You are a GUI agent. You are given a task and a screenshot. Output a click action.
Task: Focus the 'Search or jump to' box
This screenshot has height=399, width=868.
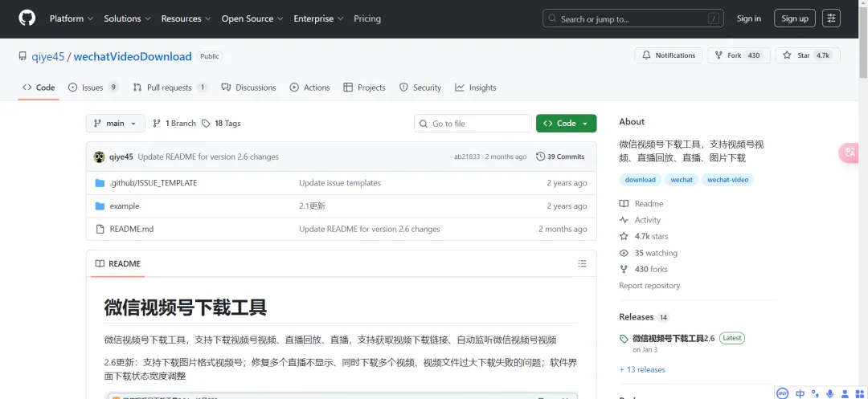(634, 18)
